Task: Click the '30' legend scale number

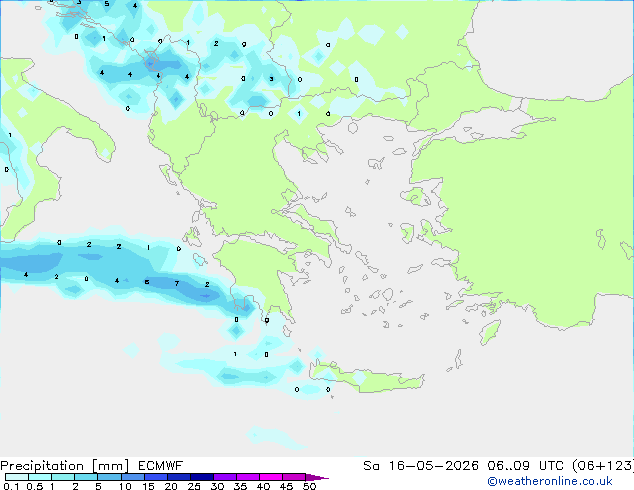Action: [217, 486]
